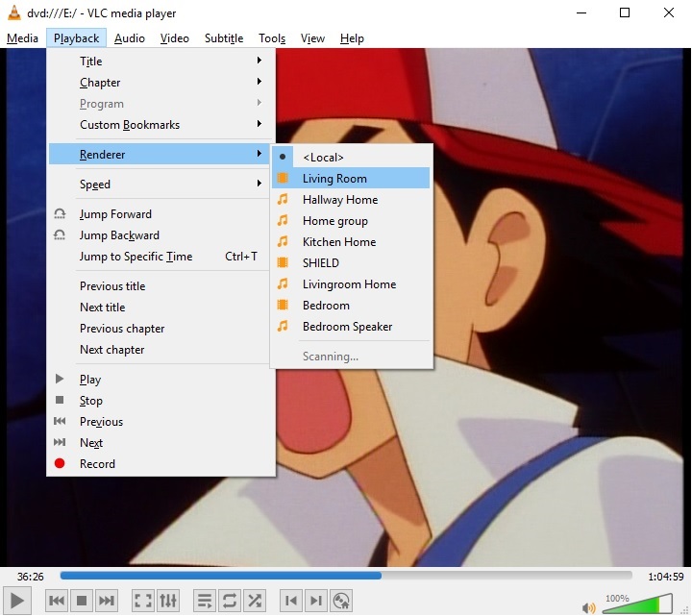The width and height of the screenshot is (692, 616).
Task: Click the stop square toolbar icon
Action: (82, 601)
